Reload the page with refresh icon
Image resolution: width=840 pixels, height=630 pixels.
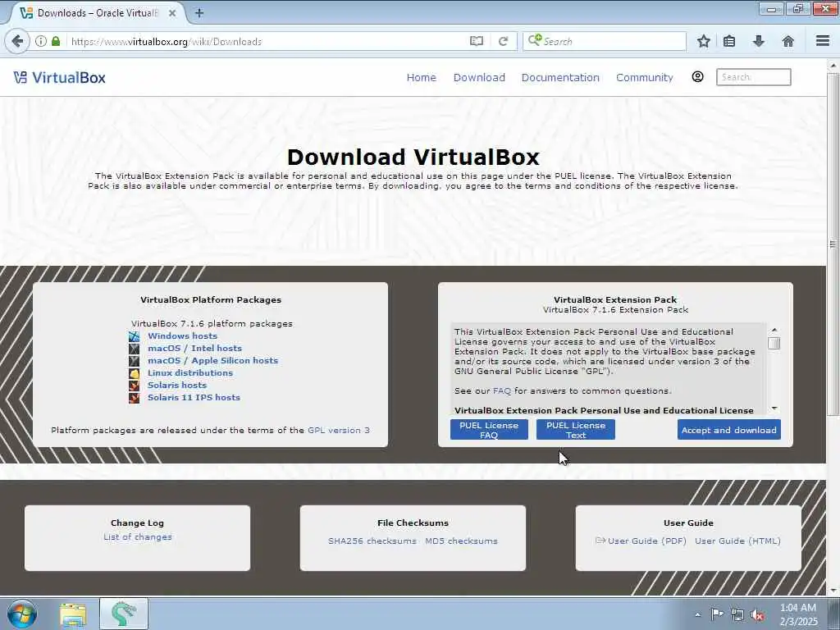503,41
